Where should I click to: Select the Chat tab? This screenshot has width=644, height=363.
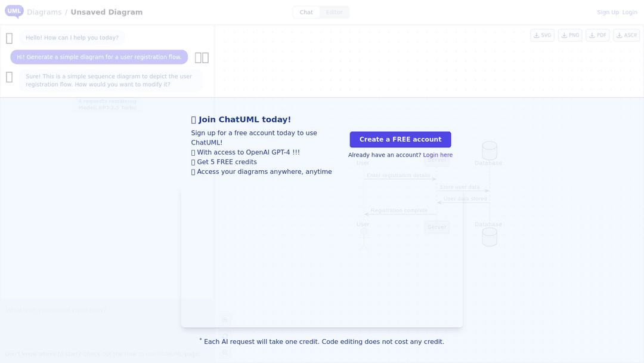tap(306, 11)
